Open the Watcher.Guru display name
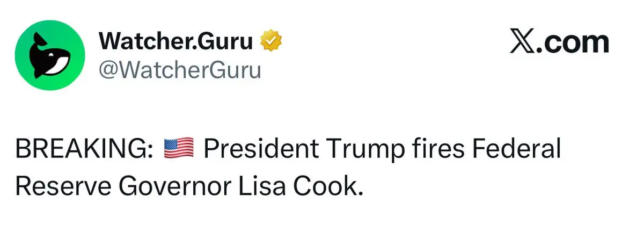Viewport: 644px width, 232px height. pyautogui.click(x=175, y=42)
